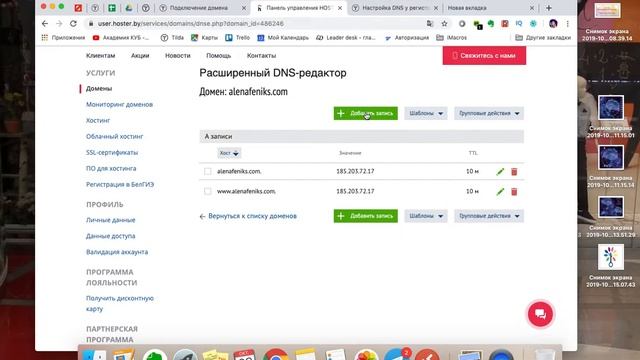Open Данные доступа sidebar link
This screenshot has width=640, height=360.
click(x=111, y=236)
